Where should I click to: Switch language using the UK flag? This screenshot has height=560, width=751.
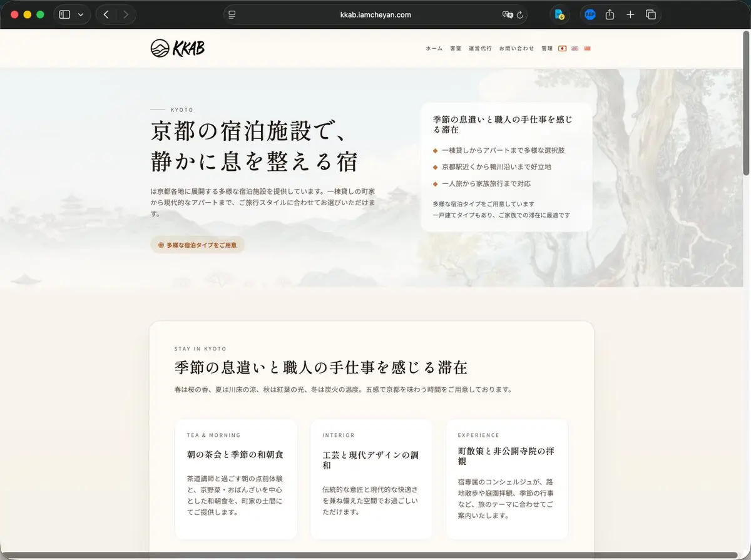point(575,48)
